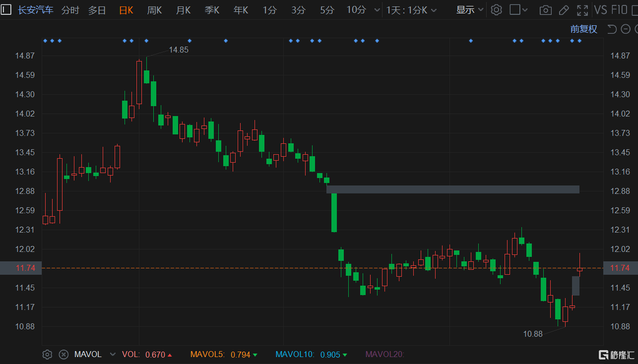The width and height of the screenshot is (638, 364).
Task: Click the highlighted 11.74 right price tag
Action: (620, 268)
